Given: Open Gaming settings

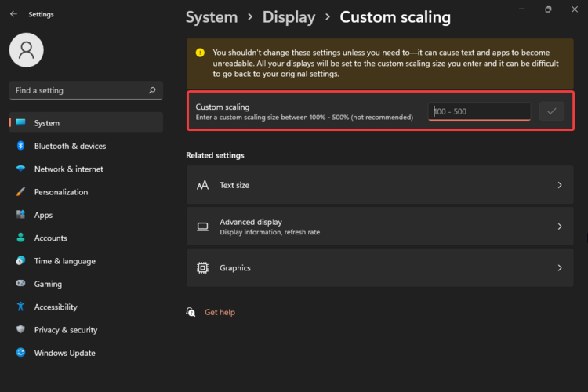Looking at the screenshot, I should [x=86, y=284].
